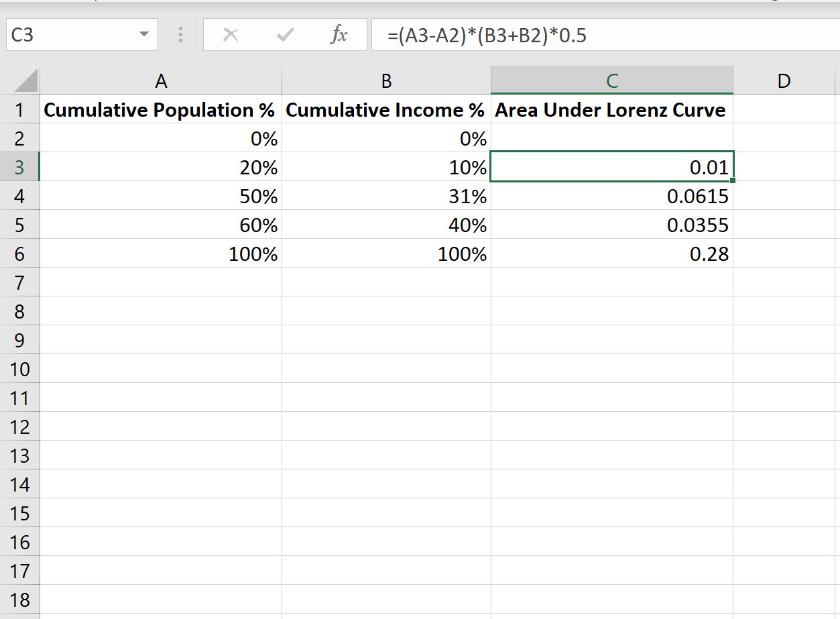Click the Cumulative Population % header cell

[161, 110]
